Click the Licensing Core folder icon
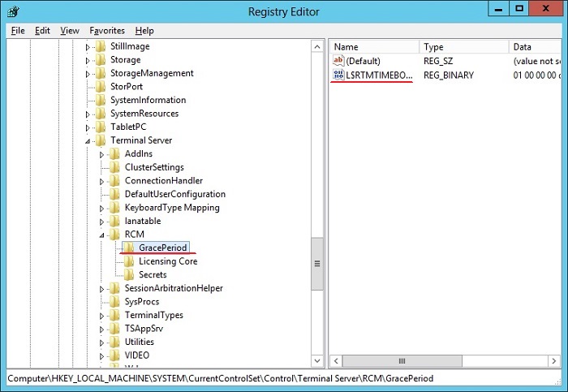Image resolution: width=568 pixels, height=392 pixels. pos(129,261)
